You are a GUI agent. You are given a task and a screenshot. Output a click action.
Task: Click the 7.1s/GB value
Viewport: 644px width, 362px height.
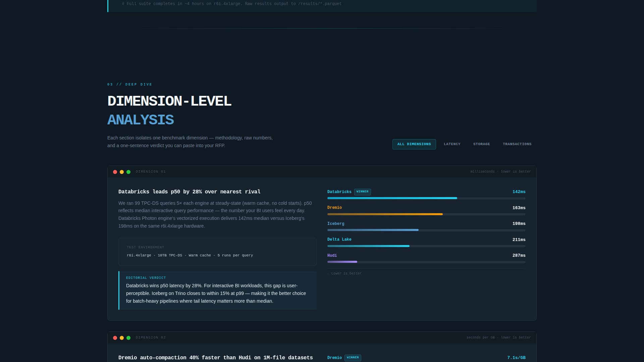tap(516, 358)
